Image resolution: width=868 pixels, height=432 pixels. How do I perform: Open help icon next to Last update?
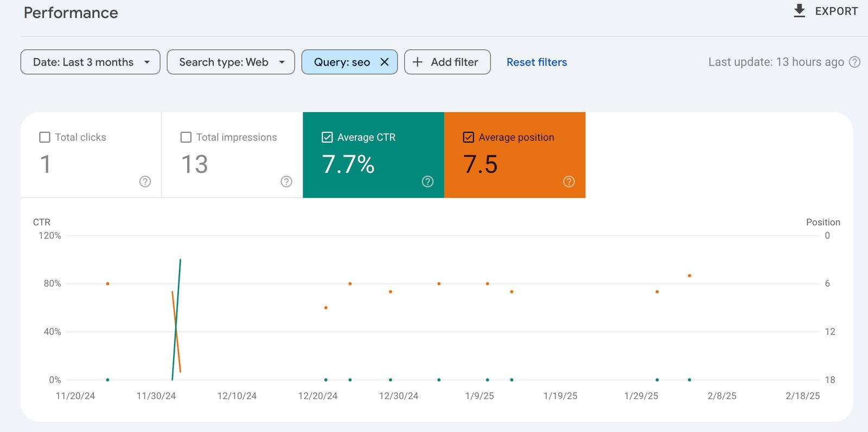[854, 62]
